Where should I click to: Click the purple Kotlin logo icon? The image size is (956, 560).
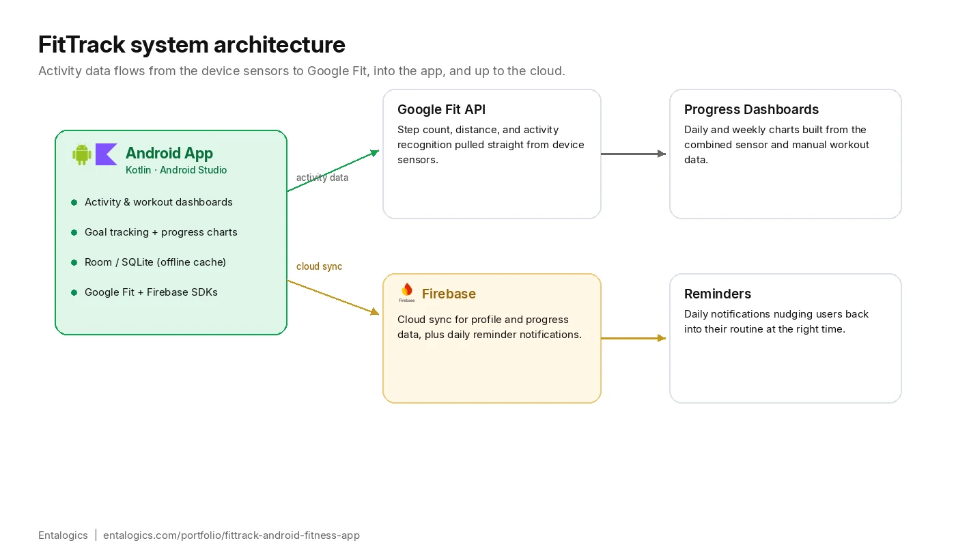tap(107, 154)
